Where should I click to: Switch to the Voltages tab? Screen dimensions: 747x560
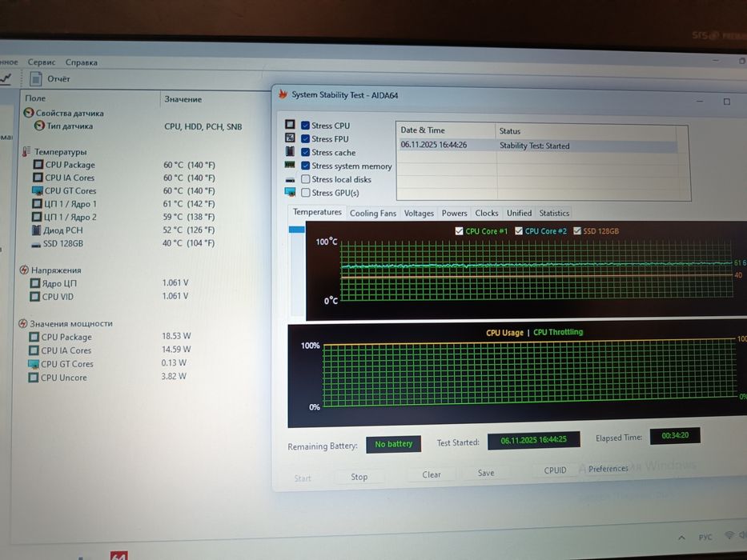(x=419, y=214)
